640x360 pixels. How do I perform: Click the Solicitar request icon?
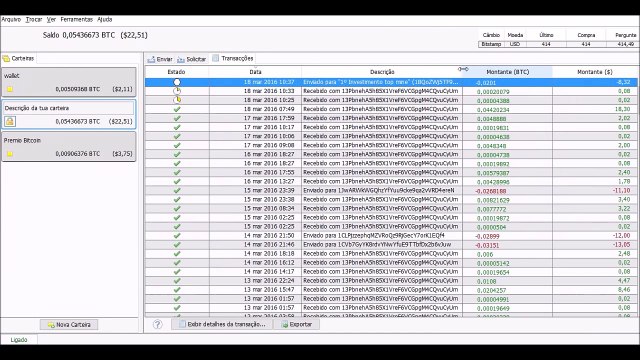pos(181,60)
